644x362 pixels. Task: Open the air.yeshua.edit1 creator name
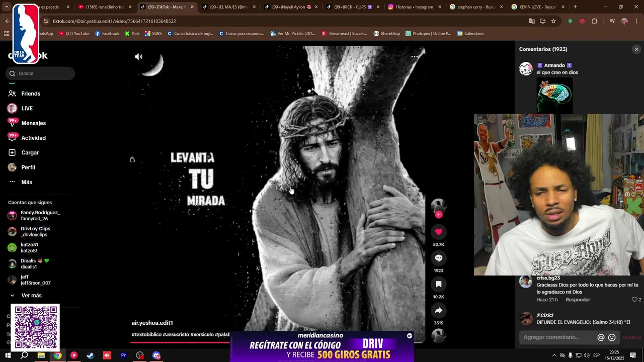click(152, 323)
